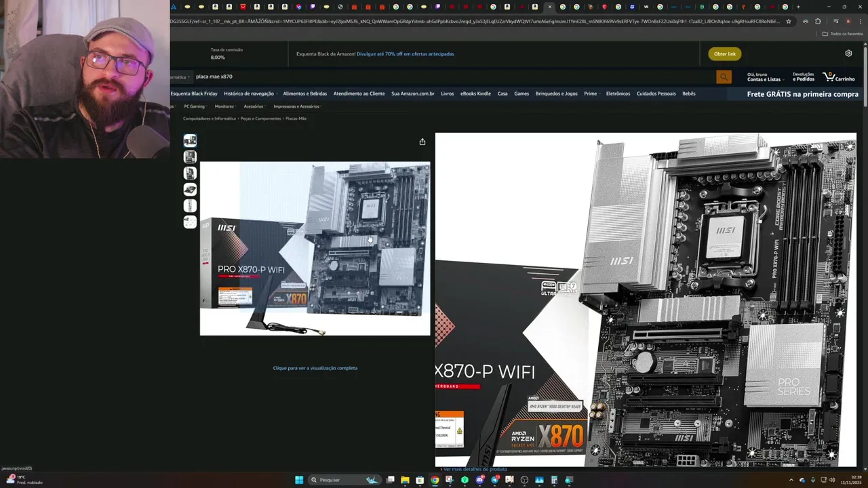
Task: Click the share icon above the product image
Action: pyautogui.click(x=422, y=142)
